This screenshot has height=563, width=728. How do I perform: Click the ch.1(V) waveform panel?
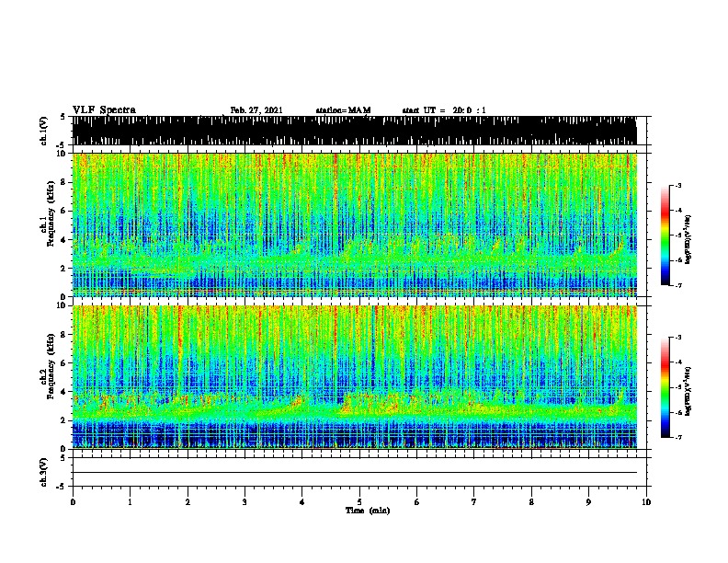pyautogui.click(x=355, y=131)
